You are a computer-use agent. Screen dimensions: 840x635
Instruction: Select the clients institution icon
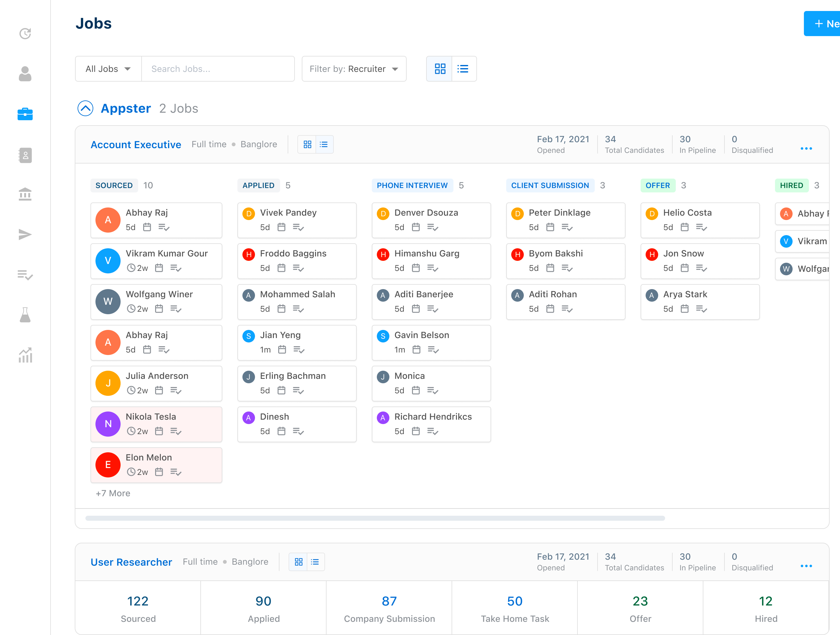pos(25,194)
